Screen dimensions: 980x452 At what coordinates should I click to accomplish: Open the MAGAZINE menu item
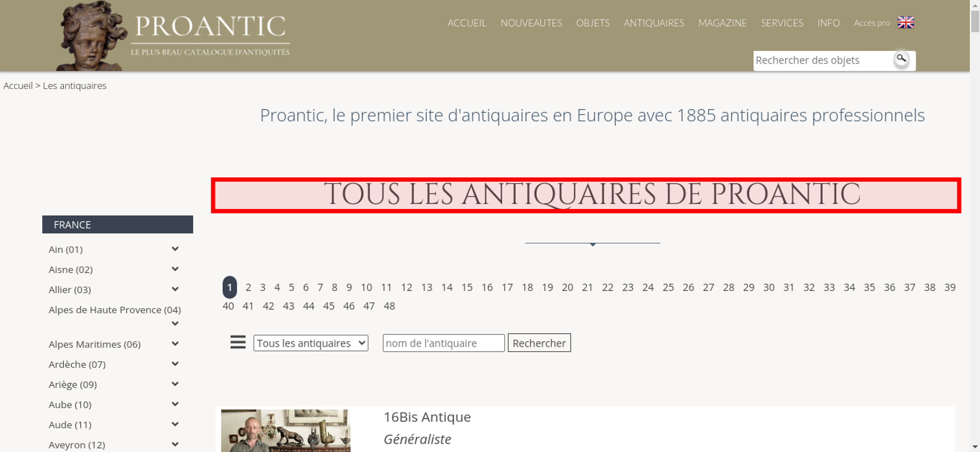coord(722,23)
